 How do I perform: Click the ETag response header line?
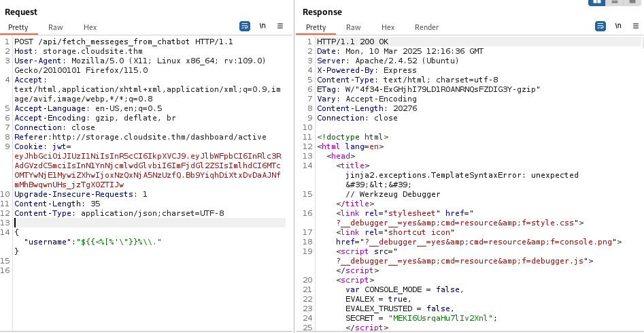point(428,89)
